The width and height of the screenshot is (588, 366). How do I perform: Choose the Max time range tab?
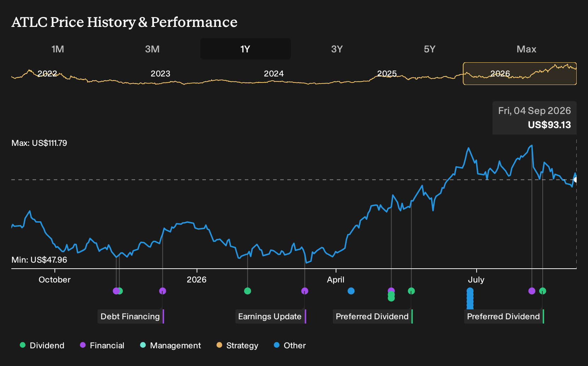click(526, 49)
